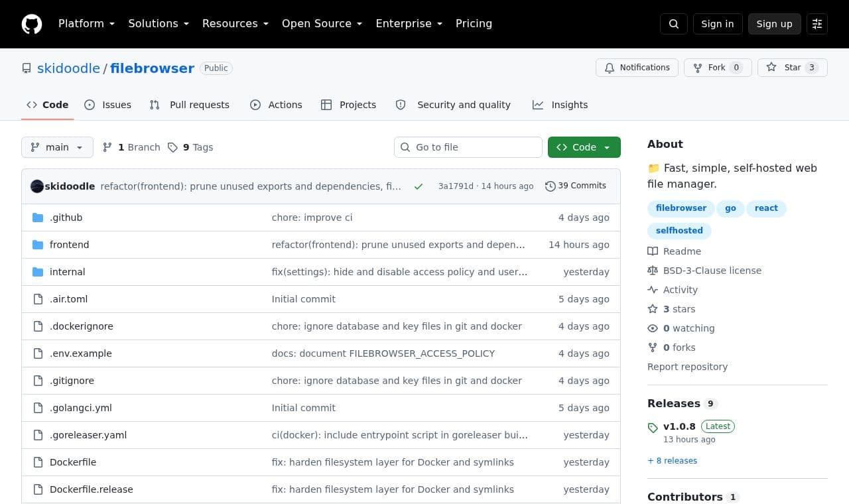Open the internal folder
This screenshot has width=849, height=504.
click(67, 272)
